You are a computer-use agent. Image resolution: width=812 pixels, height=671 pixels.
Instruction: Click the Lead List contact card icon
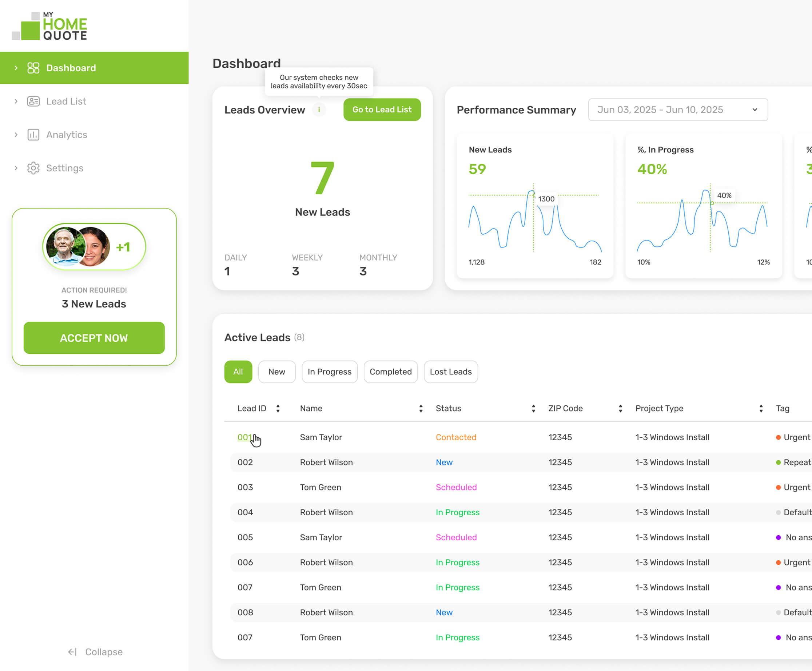point(33,101)
